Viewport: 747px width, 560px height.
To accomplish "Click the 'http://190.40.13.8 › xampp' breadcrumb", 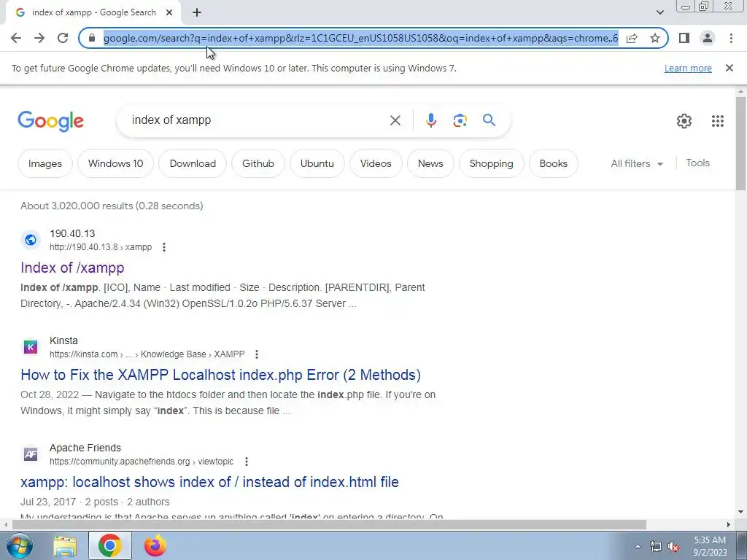I will pyautogui.click(x=101, y=247).
